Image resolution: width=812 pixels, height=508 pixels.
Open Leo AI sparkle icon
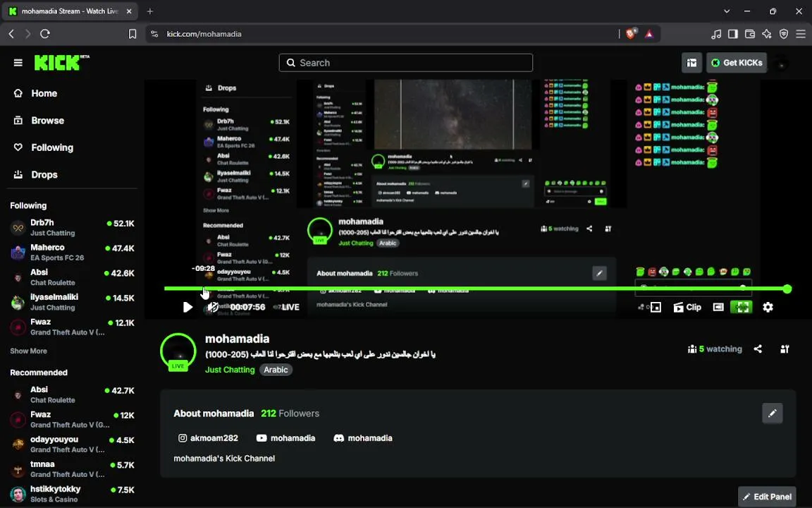[x=767, y=34]
